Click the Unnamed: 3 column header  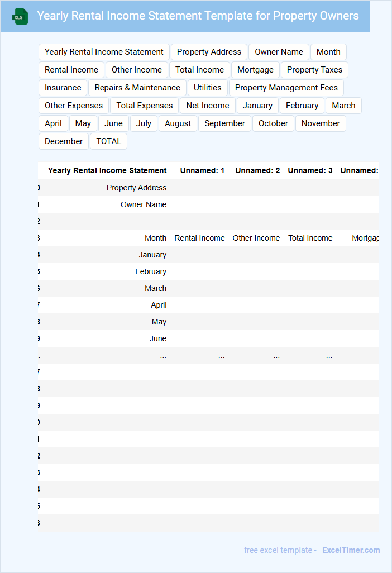pos(310,171)
